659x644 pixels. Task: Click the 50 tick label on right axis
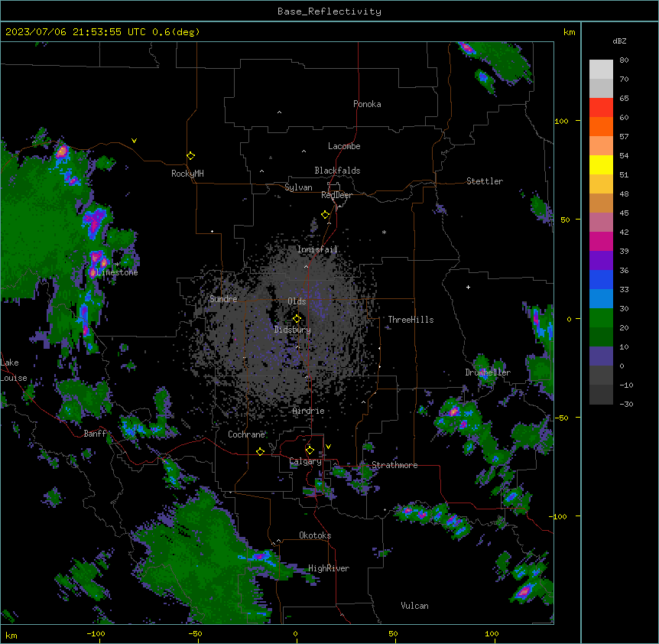[565, 220]
